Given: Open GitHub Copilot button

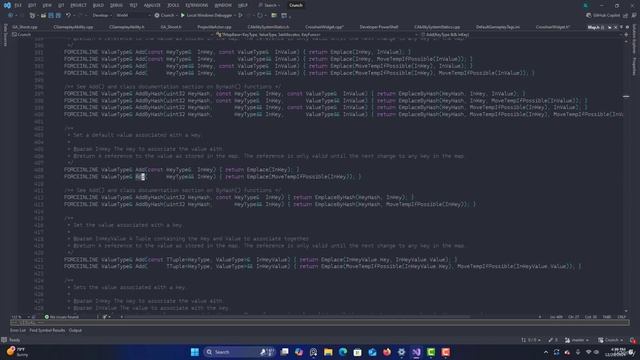Looking at the screenshot, I should pos(603,16).
